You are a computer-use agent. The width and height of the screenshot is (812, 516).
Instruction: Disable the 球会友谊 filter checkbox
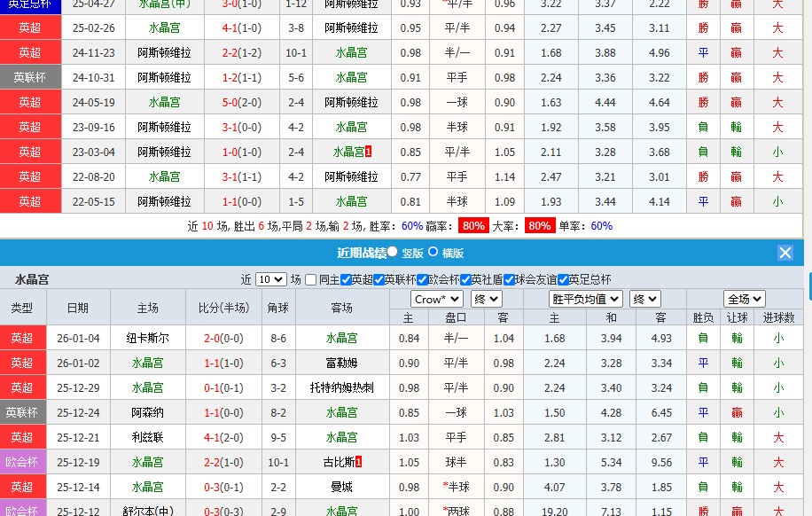[507, 279]
